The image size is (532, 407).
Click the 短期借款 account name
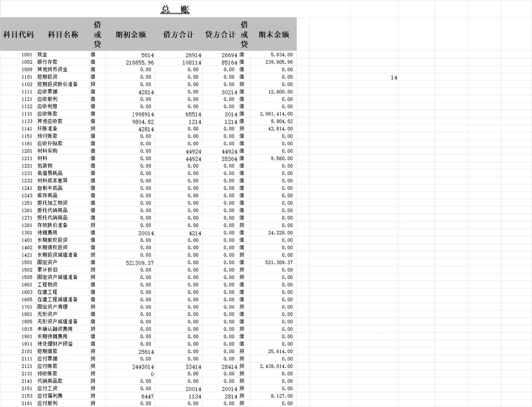click(47, 351)
